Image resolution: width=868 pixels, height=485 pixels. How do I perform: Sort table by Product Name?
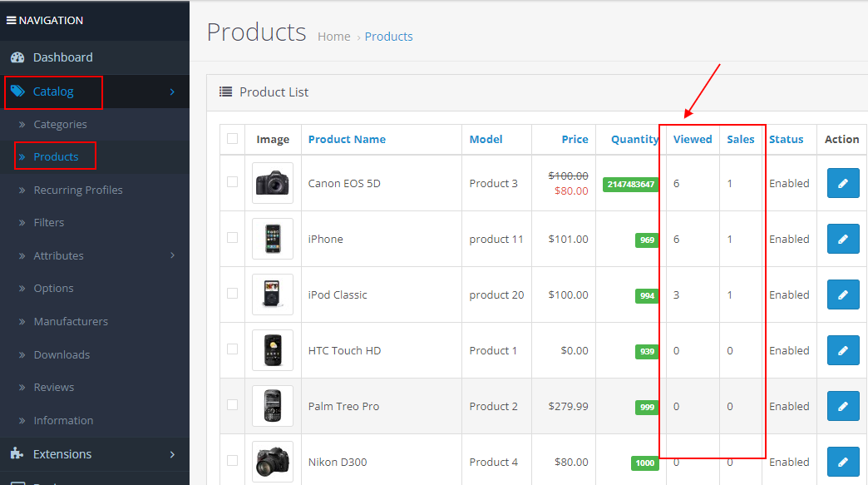coord(347,140)
